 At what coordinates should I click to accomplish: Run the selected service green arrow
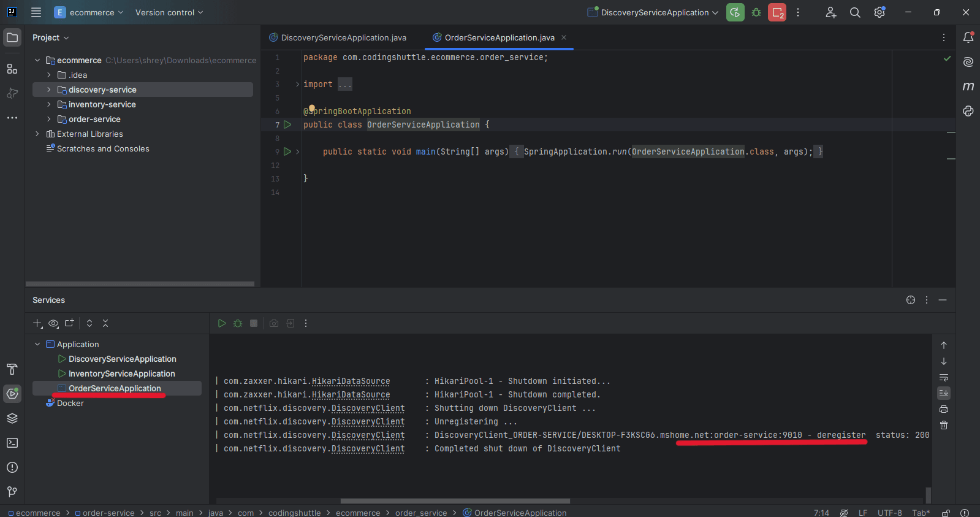tap(222, 323)
